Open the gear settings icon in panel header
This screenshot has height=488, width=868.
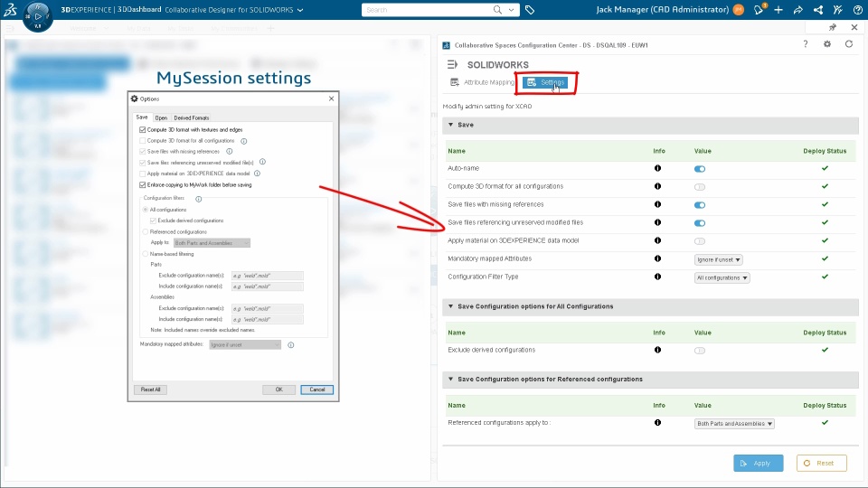827,44
